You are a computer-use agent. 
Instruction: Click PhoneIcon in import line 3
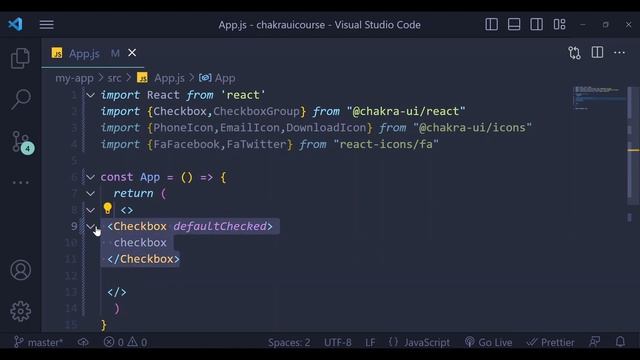183,128
